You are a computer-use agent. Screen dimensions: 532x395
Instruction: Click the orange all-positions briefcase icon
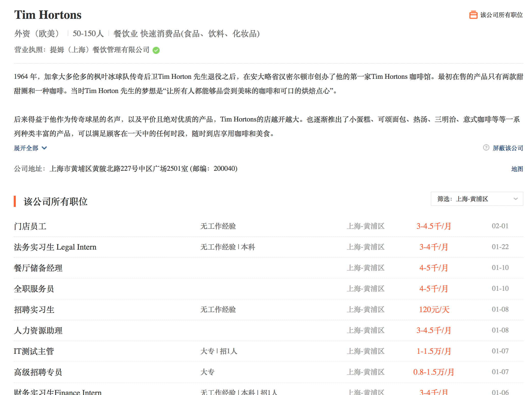tap(473, 15)
